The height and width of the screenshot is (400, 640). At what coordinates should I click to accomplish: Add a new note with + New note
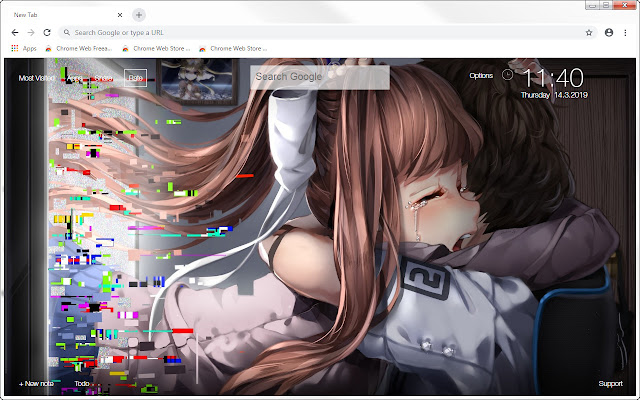pos(36,384)
